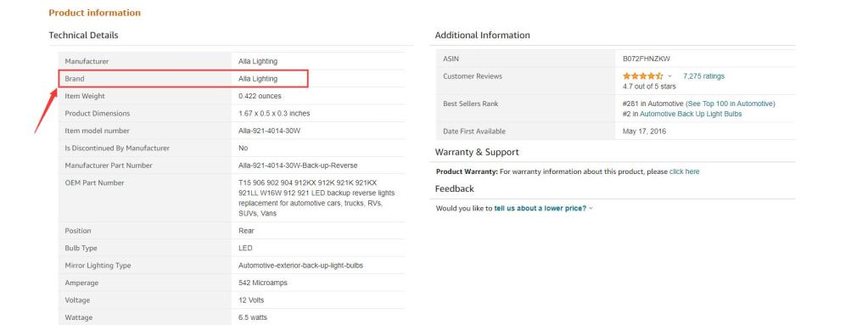
Task: Click the OEM Part Number description text
Action: (x=316, y=198)
